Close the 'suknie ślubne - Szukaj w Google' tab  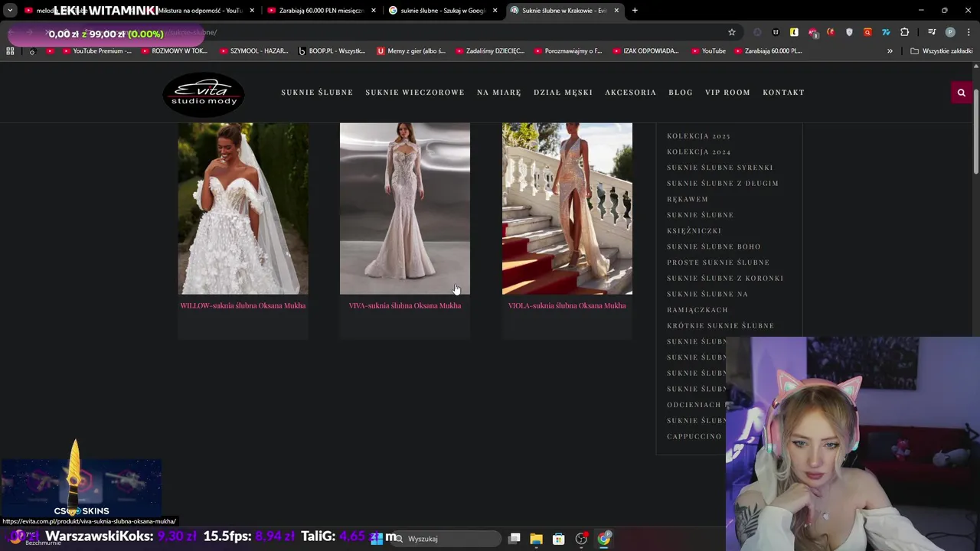coord(495,11)
